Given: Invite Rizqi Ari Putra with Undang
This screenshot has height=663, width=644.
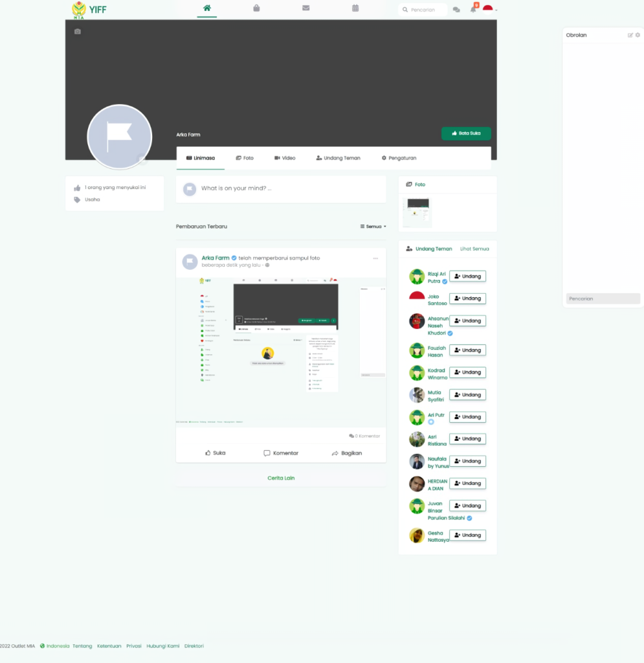Looking at the screenshot, I should coord(467,276).
